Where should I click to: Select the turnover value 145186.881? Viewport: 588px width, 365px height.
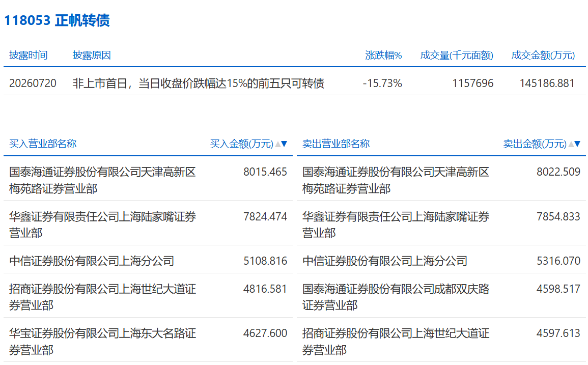[547, 83]
